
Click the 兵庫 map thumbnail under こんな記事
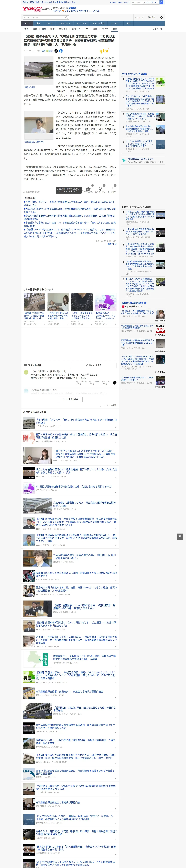(105, 302)
